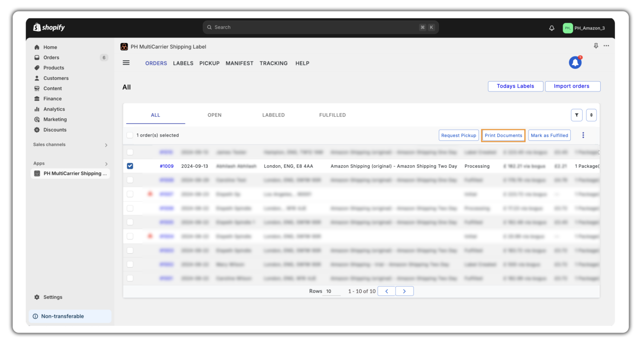Image resolution: width=644 pixels, height=342 pixels.
Task: Open the hamburger menu beside ORDERS
Action: [x=126, y=63]
